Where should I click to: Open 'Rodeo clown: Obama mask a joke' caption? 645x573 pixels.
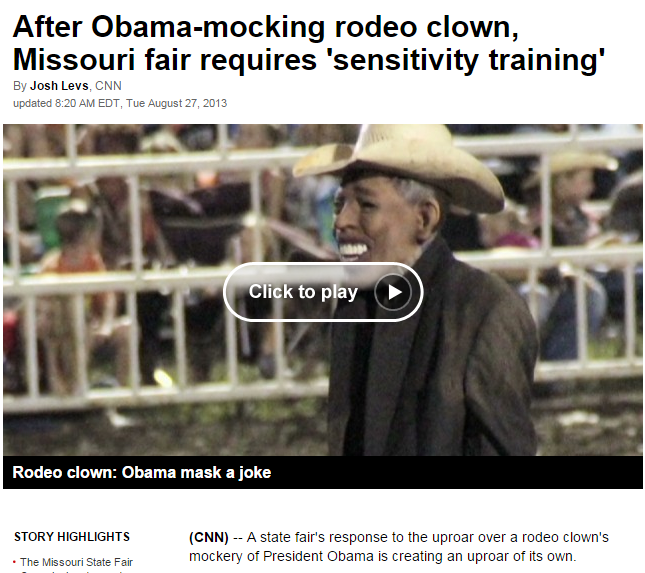point(142,472)
